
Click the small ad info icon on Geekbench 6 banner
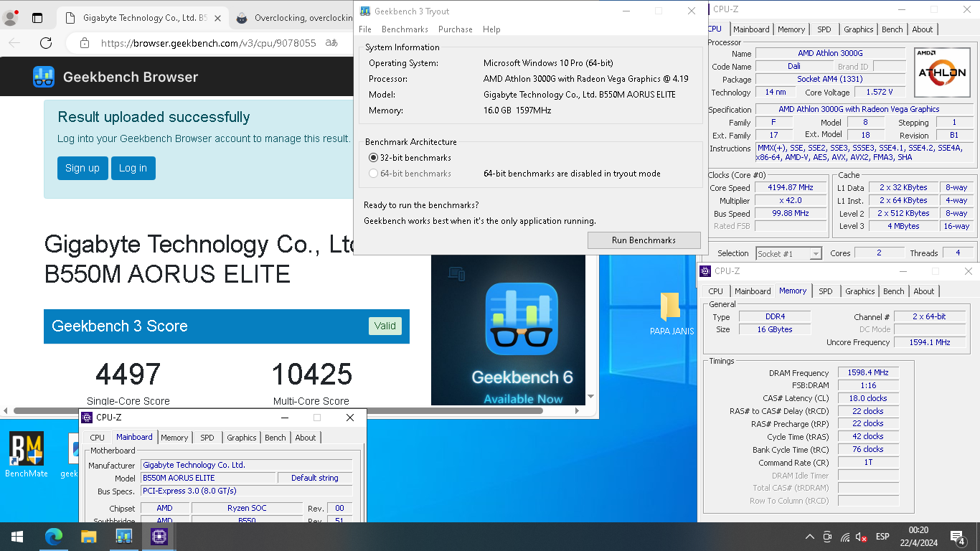click(x=456, y=273)
